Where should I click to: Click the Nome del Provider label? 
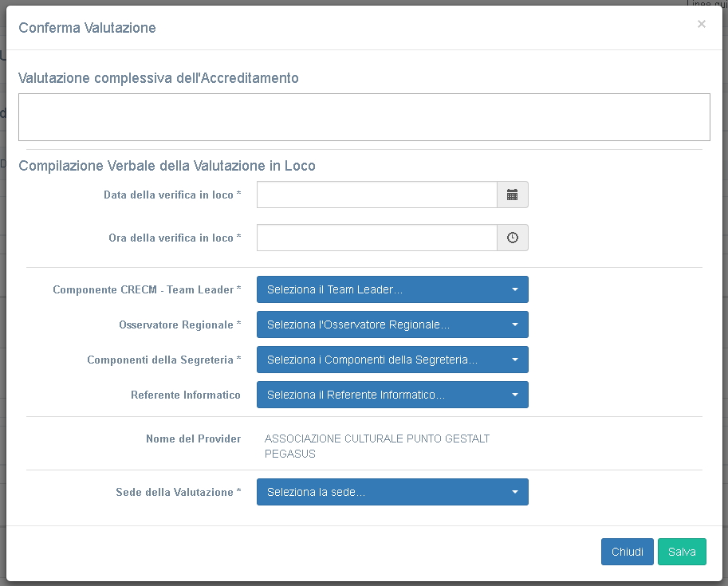coord(194,439)
